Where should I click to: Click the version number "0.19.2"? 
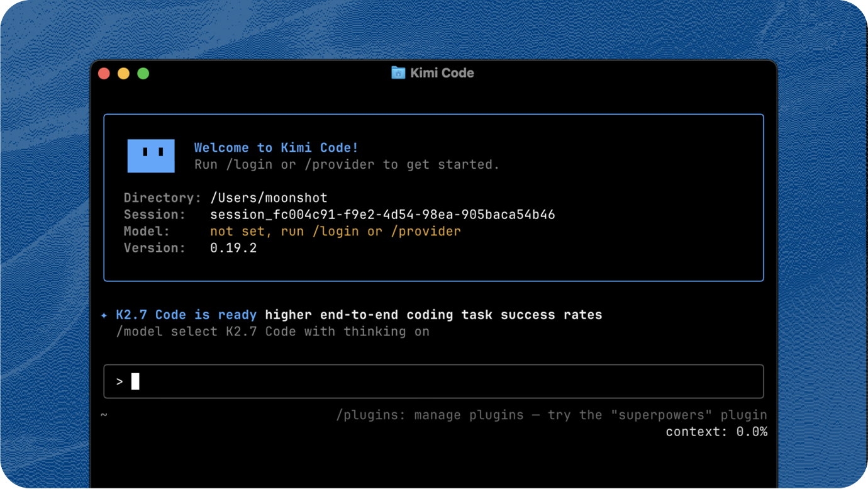click(233, 248)
